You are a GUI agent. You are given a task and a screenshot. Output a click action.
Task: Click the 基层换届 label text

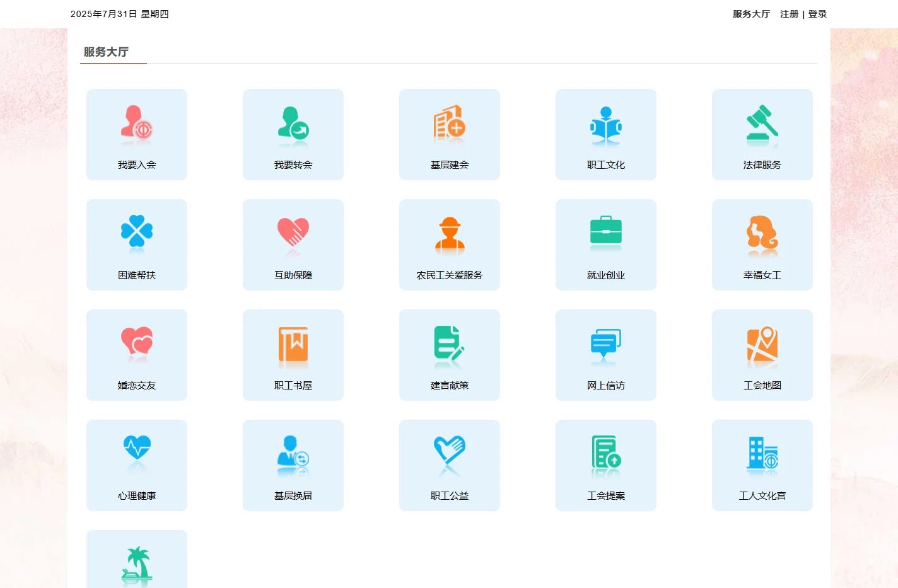(293, 495)
